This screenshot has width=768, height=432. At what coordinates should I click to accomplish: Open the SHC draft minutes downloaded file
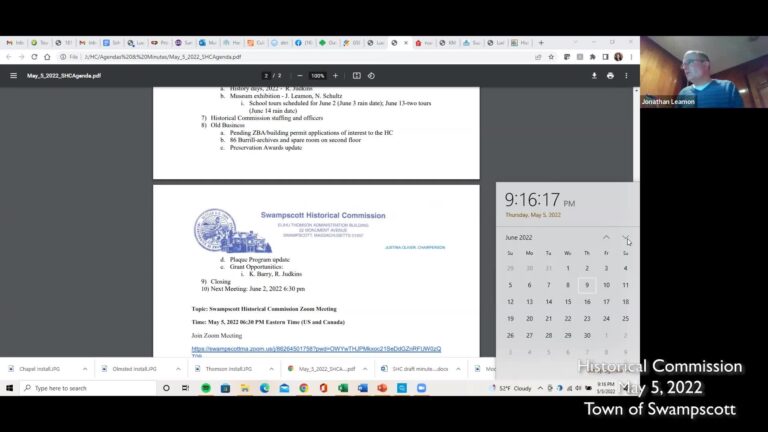pyautogui.click(x=420, y=368)
